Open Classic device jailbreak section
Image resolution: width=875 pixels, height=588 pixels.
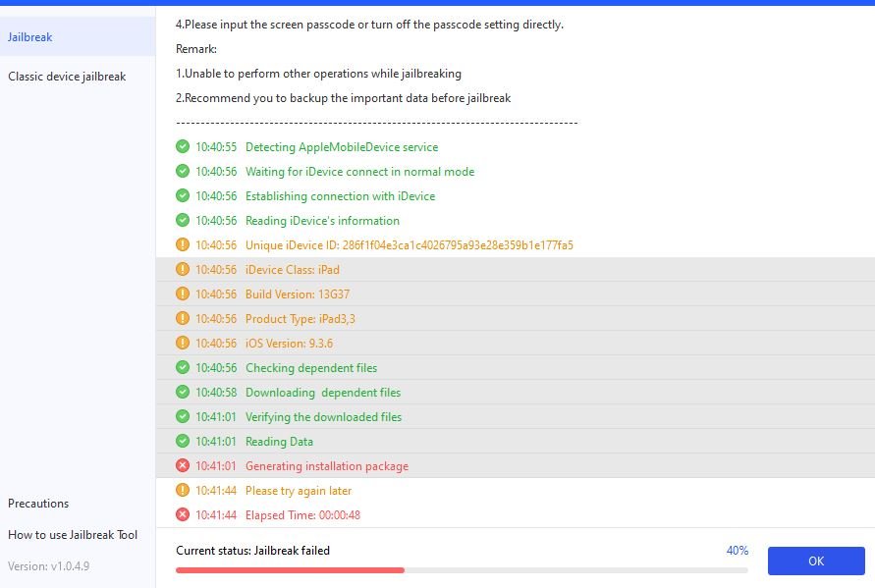point(67,77)
